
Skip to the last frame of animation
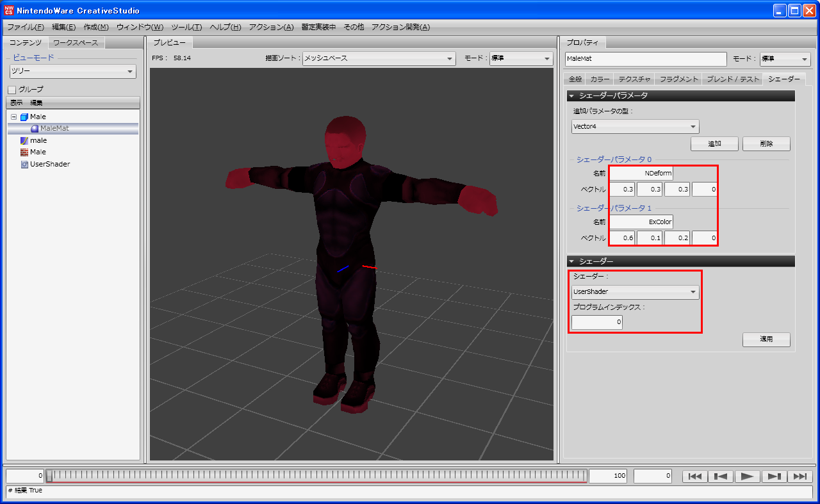799,476
